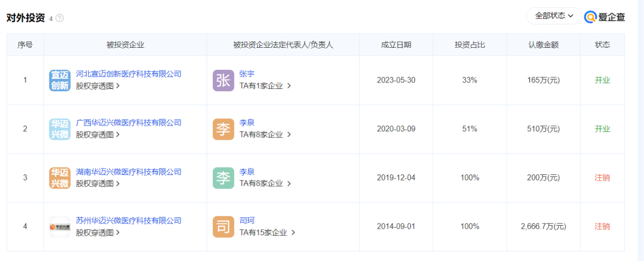The width and height of the screenshot is (644, 261).
Task: Expand TA有1家企业 under 张宇
Action: pyautogui.click(x=265, y=86)
